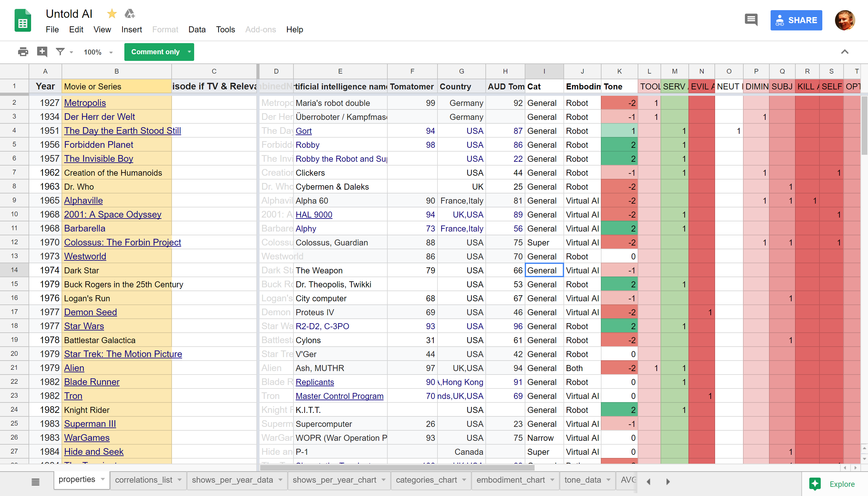Switch to correlations_list sheet tab
The height and width of the screenshot is (496, 868).
coord(143,480)
